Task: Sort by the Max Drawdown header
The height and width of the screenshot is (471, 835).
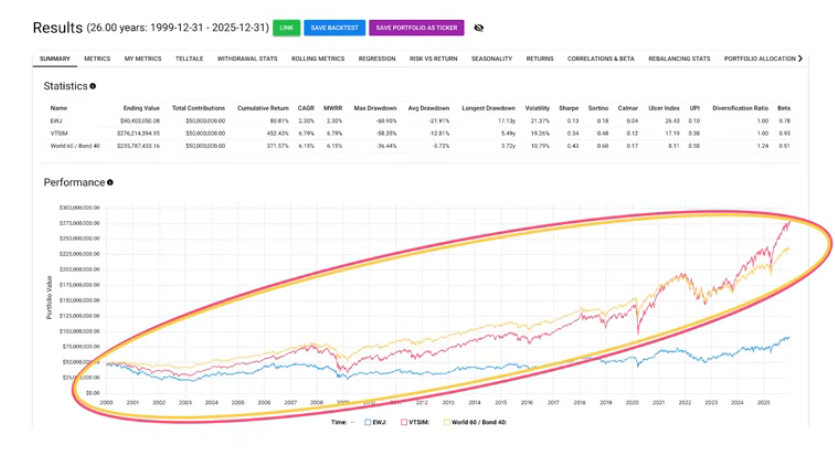Action: (375, 108)
